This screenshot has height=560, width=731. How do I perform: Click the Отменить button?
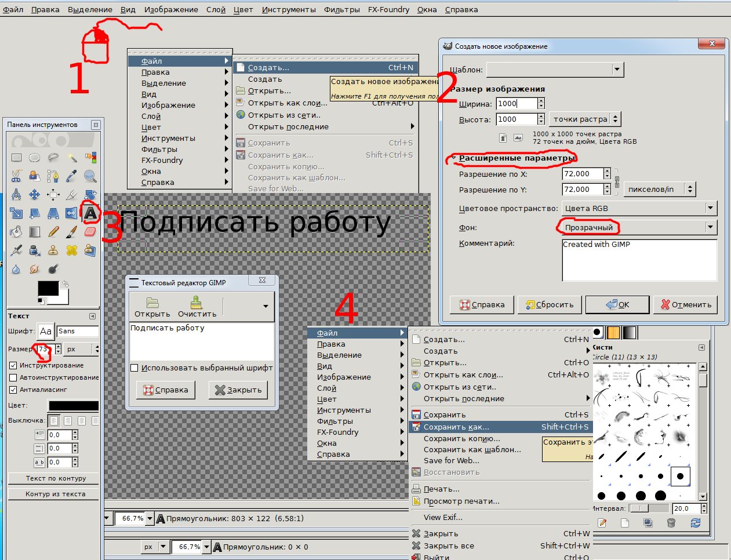click(x=686, y=304)
